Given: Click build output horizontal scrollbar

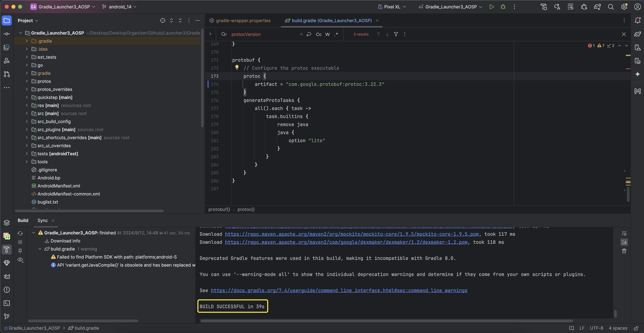Looking at the screenshot, I should click(386, 321).
